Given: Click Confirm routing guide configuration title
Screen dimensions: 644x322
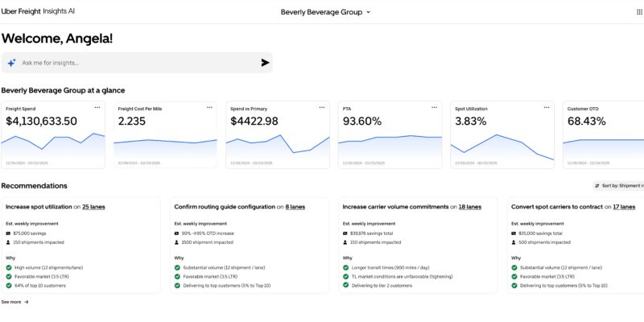Looking at the screenshot, I should [225, 207].
